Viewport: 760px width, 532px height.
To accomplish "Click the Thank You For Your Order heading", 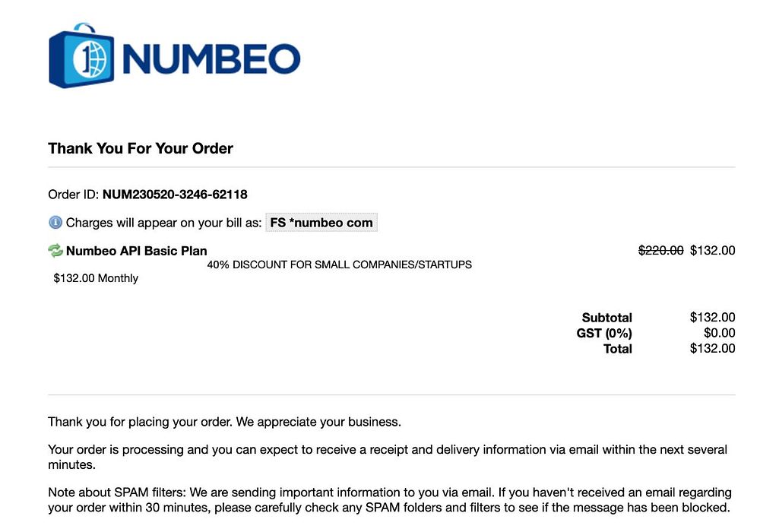I will (141, 148).
